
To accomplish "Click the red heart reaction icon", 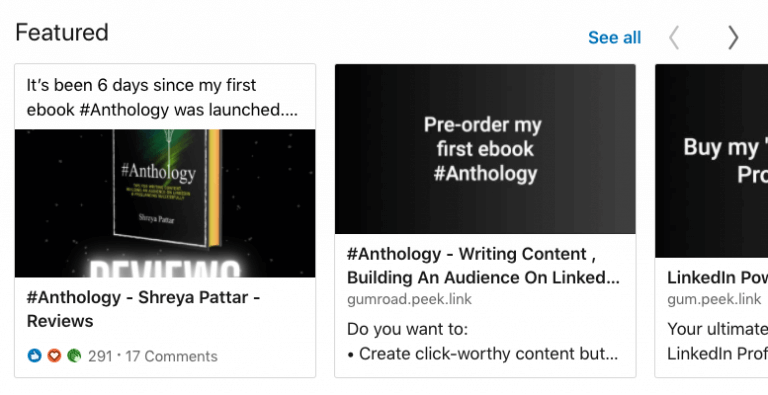I will tap(54, 356).
